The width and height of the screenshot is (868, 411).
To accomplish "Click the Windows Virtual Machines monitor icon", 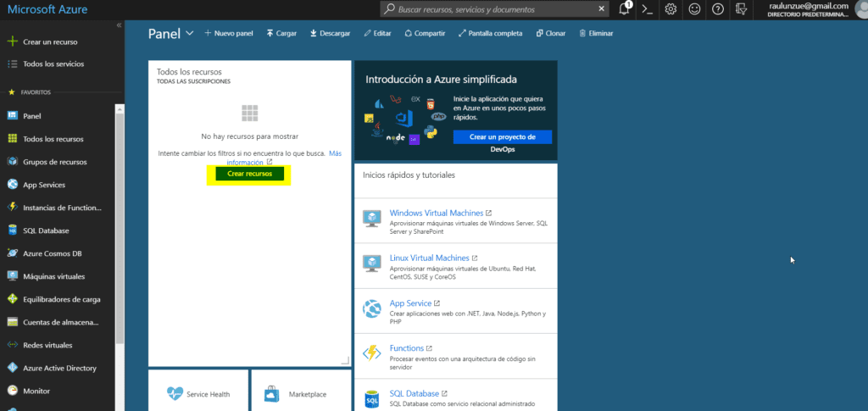I will [x=371, y=218].
